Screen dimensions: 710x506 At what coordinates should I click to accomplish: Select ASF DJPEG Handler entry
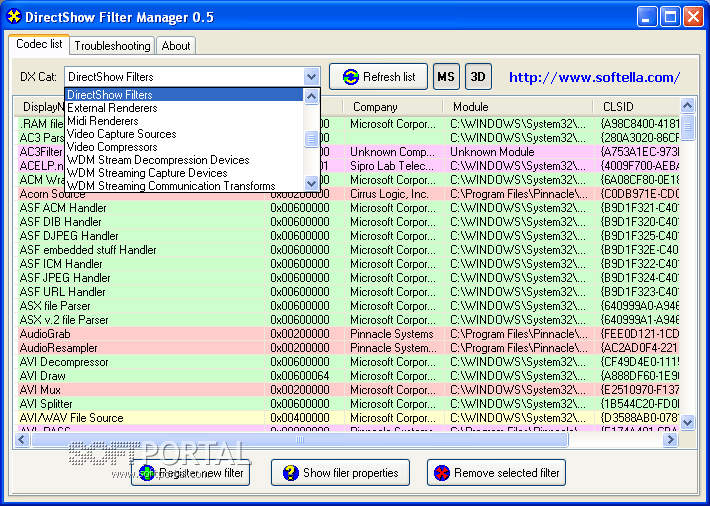(x=347, y=236)
